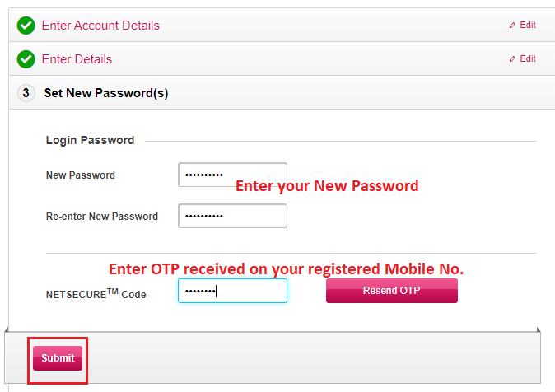Open Edit link for Enter Details
Image resolution: width=555 pixels, height=392 pixels.
pyautogui.click(x=528, y=59)
